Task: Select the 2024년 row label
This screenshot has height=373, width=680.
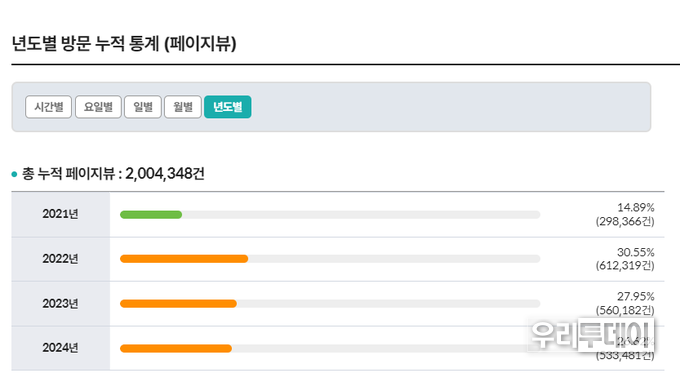Action: [60, 348]
